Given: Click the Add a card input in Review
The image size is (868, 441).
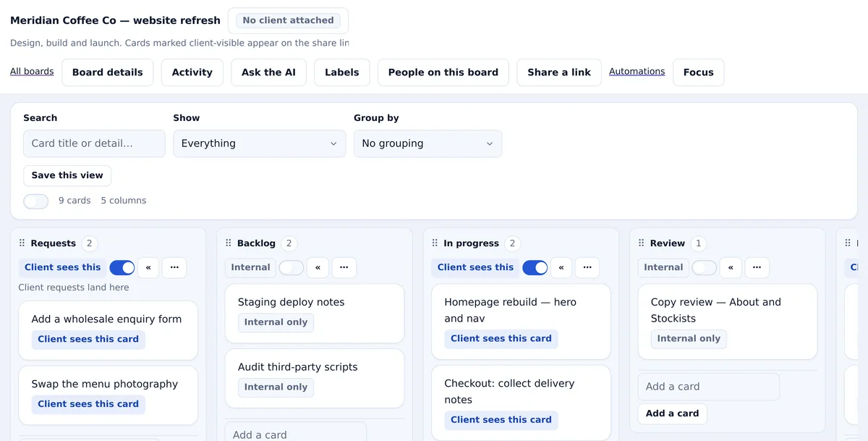Looking at the screenshot, I should coord(709,387).
